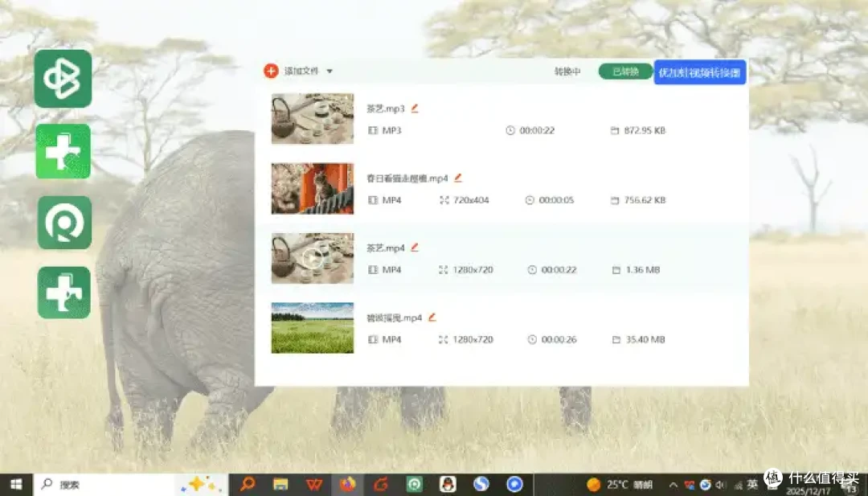Click the rename pencil next to 茶艺.mp3

click(415, 108)
